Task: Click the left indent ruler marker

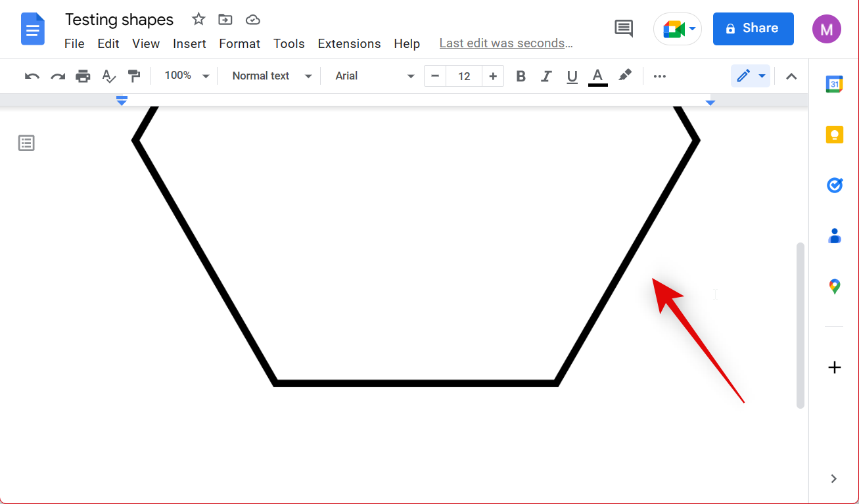Action: (x=122, y=100)
